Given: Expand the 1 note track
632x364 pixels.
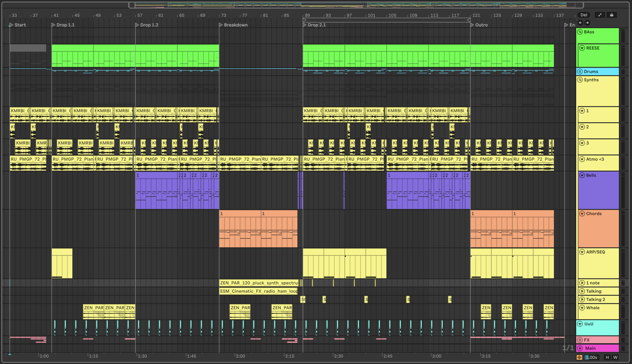Looking at the screenshot, I should [582, 283].
